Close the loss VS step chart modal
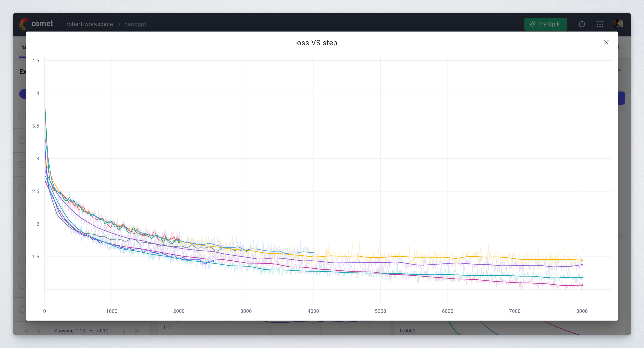644x348 pixels. (606, 42)
